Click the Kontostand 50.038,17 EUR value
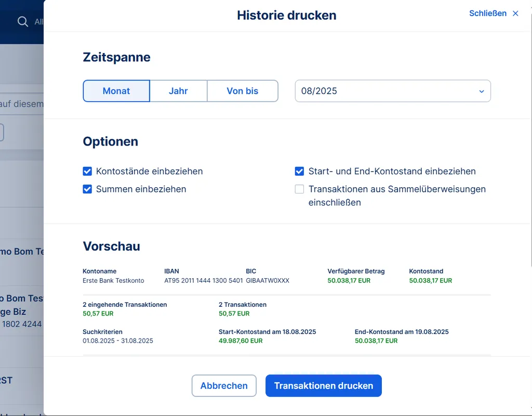Viewport: 532px width, 416px height. 431,280
